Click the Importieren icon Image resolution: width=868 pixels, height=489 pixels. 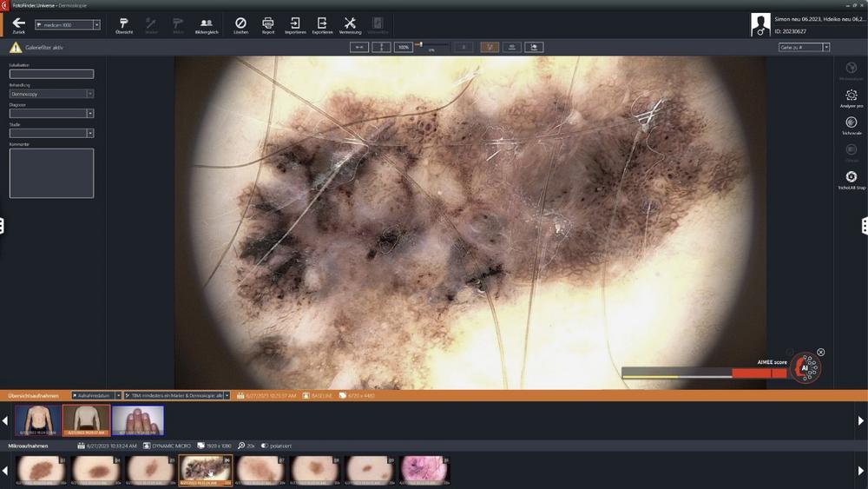pos(295,23)
